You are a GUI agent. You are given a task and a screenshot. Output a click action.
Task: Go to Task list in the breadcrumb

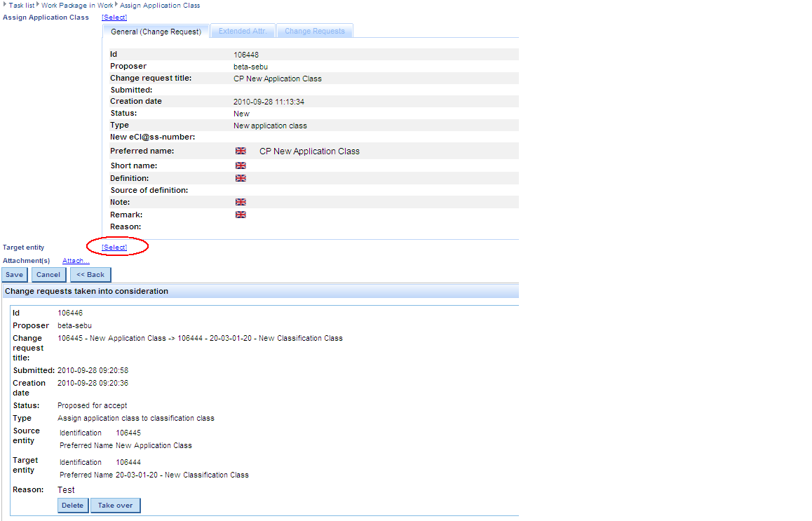(22, 5)
